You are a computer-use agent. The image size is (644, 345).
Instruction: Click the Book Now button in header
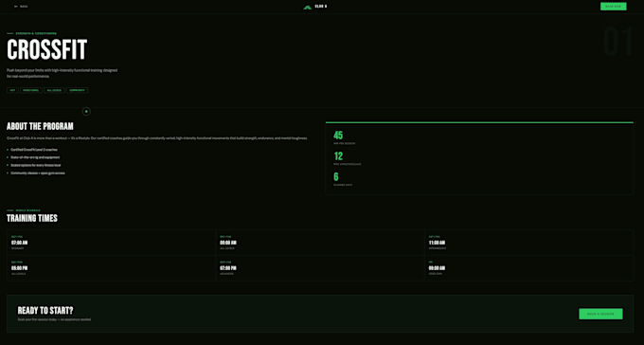[613, 7]
